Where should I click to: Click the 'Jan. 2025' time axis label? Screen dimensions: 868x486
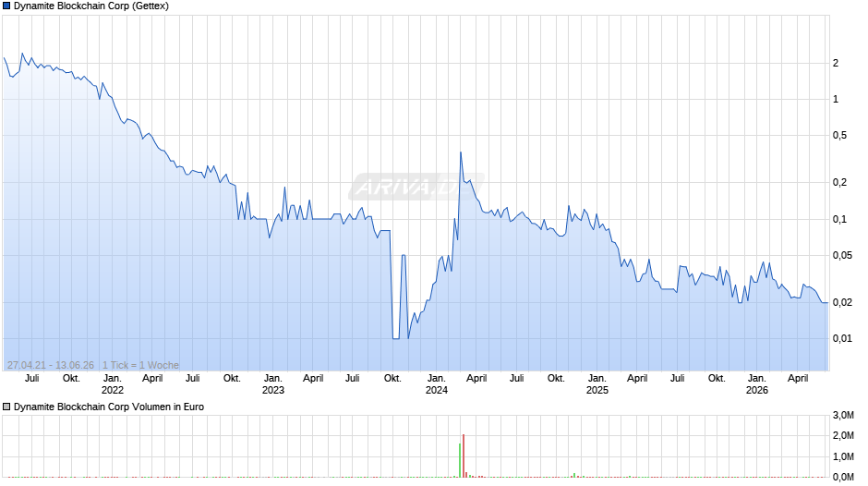click(597, 384)
